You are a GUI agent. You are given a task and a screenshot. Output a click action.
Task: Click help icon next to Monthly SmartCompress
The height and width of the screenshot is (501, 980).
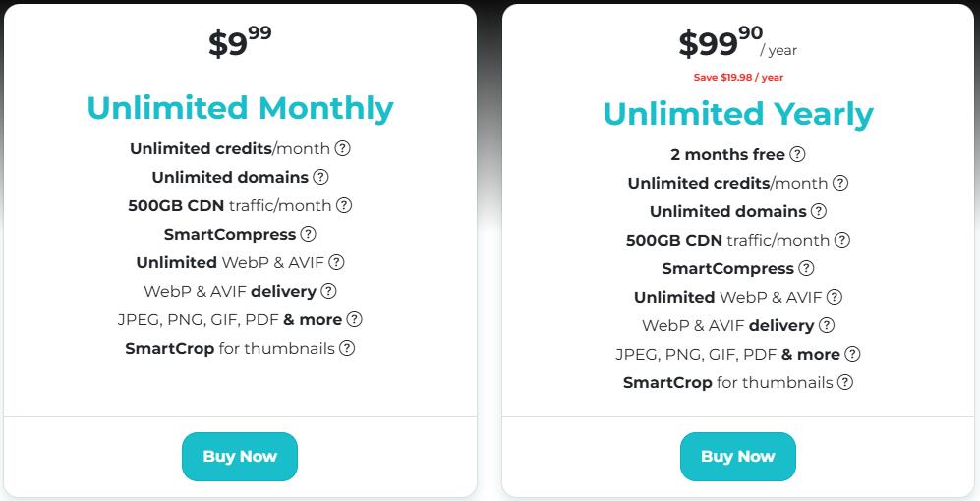[308, 235]
